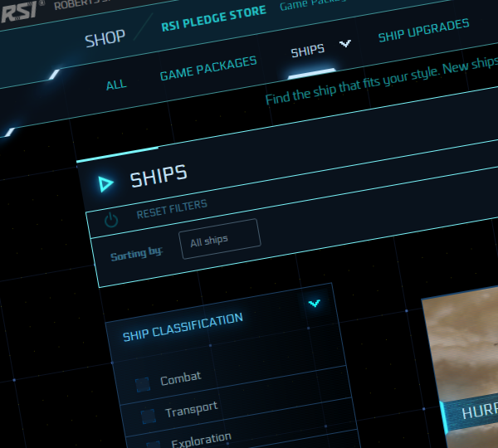Enable the Combat checkbox
The width and height of the screenshot is (498, 448).
(143, 384)
